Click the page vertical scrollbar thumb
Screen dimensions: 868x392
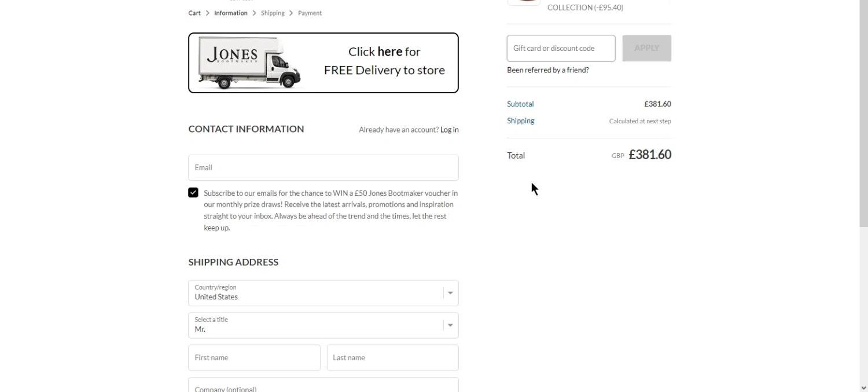tap(863, 116)
